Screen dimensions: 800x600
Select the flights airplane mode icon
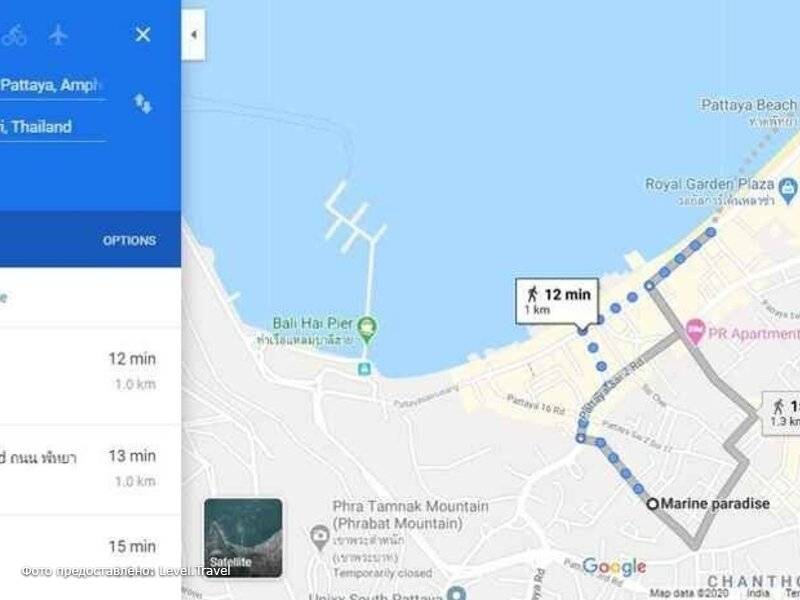click(x=59, y=35)
